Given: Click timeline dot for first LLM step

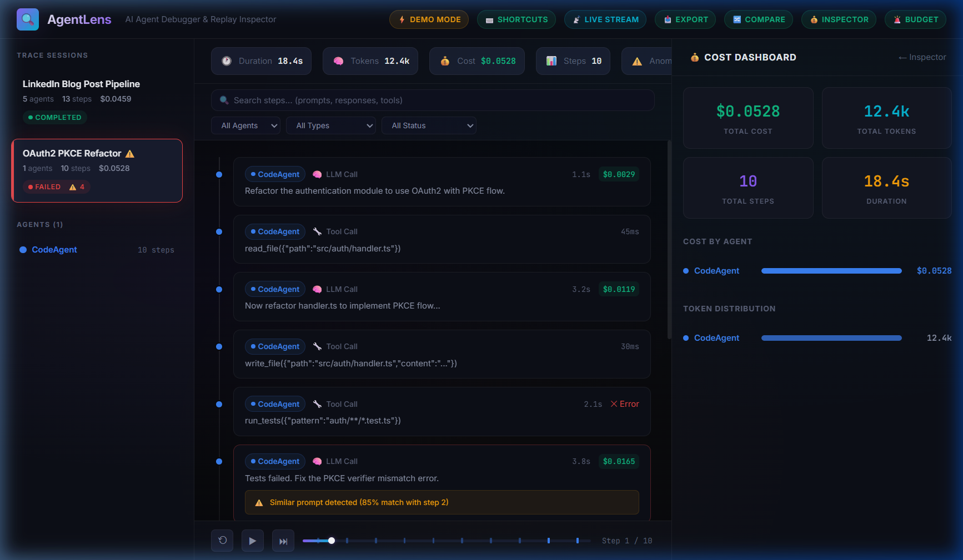Looking at the screenshot, I should 219,174.
